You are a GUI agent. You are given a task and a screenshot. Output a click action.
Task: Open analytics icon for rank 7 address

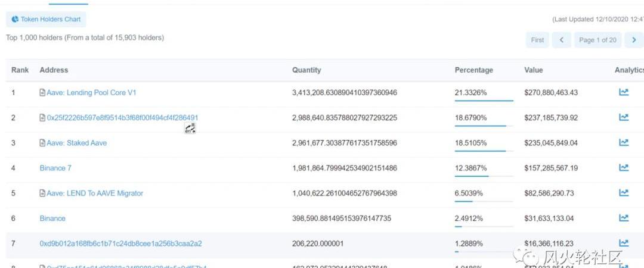(624, 243)
